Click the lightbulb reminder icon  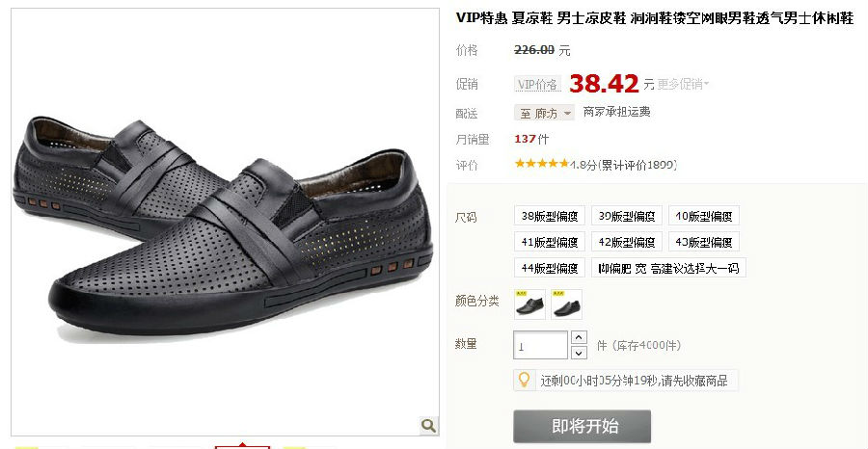click(524, 380)
